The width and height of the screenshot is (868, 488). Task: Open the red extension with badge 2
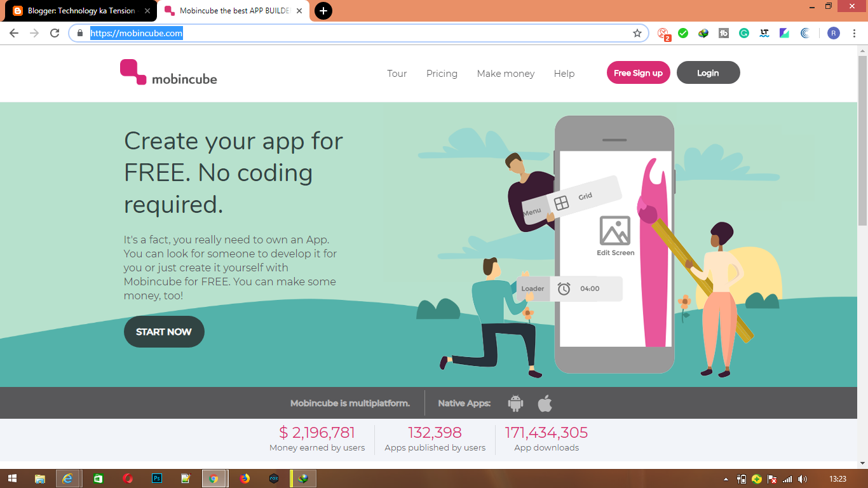tap(663, 34)
